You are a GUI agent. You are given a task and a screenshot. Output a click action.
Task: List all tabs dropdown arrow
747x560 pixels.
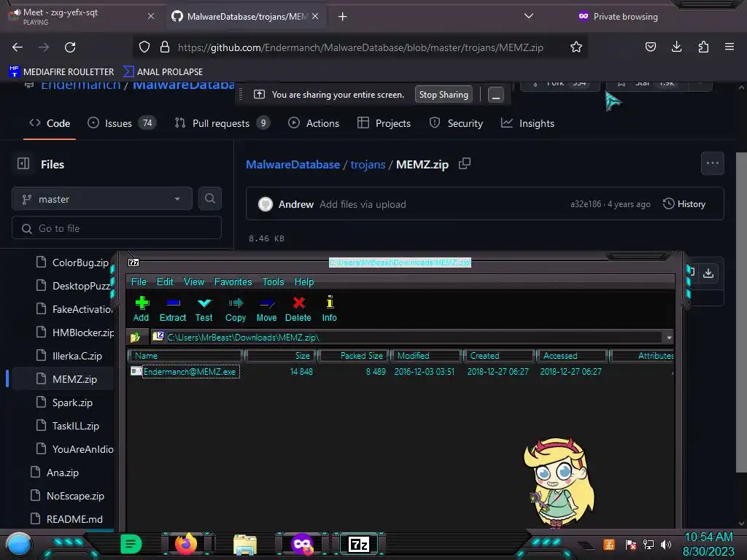tap(528, 16)
